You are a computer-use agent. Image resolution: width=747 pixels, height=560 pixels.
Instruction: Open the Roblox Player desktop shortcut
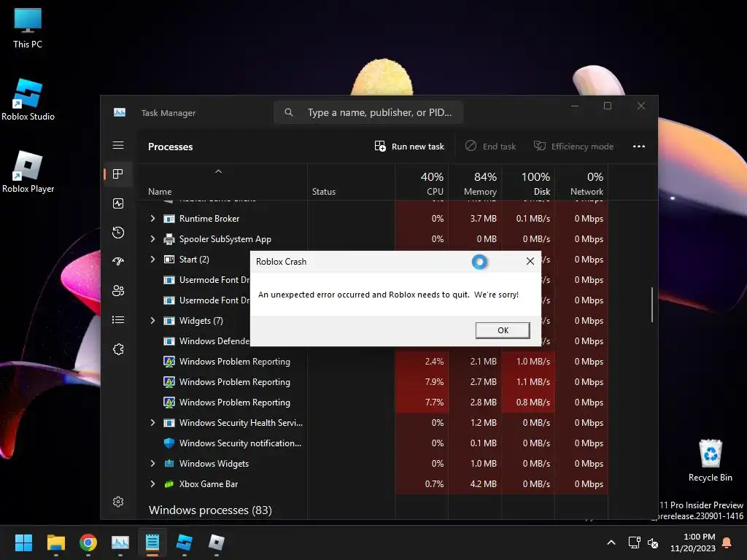28,172
